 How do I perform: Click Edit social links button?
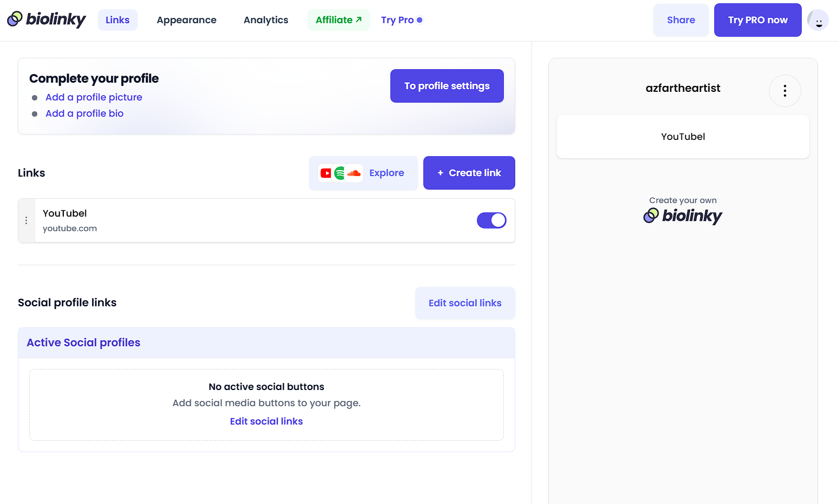click(x=465, y=303)
